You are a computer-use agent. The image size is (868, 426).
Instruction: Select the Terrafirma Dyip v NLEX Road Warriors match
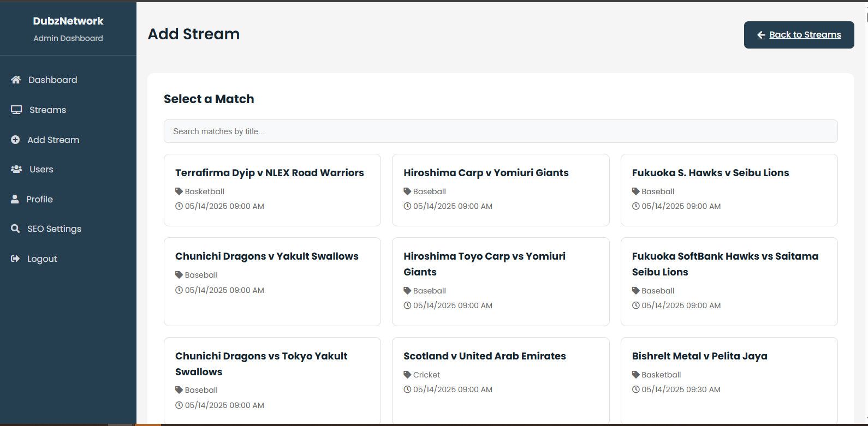click(272, 189)
